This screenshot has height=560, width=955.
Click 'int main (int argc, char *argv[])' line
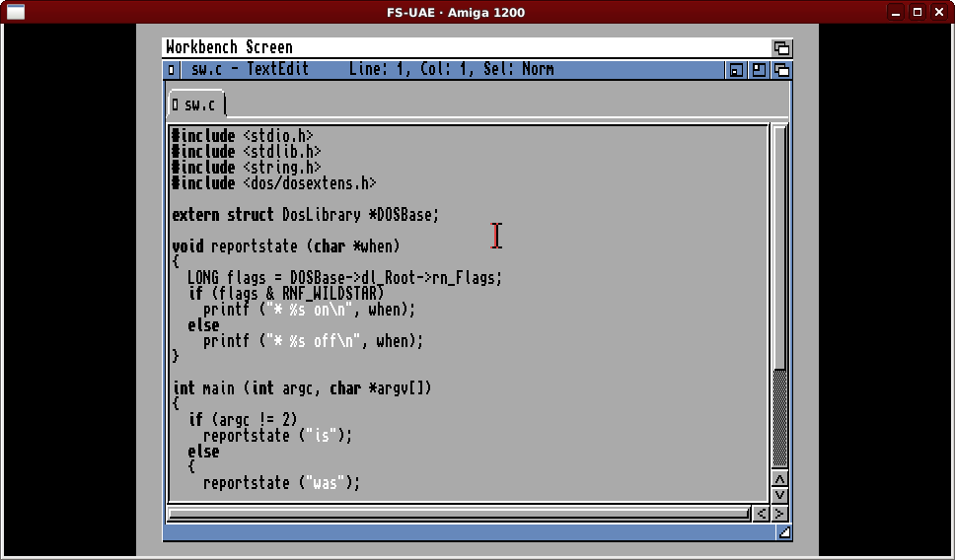point(302,387)
